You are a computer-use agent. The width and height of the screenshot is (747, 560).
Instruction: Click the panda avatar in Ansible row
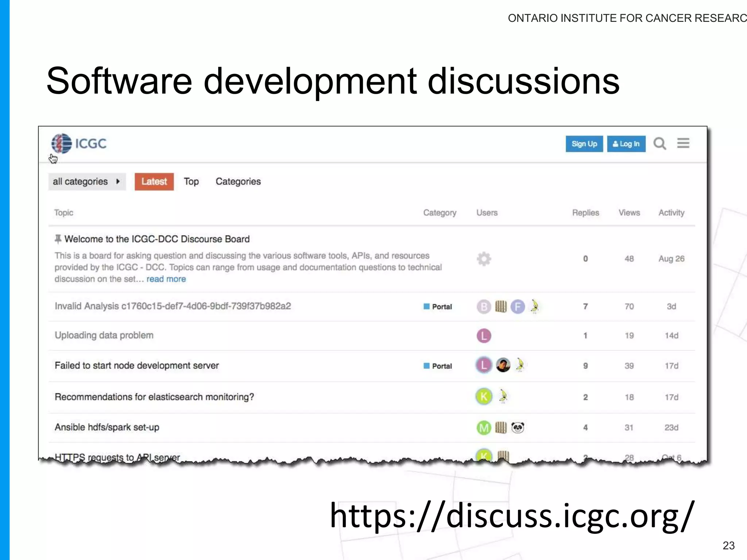(518, 427)
